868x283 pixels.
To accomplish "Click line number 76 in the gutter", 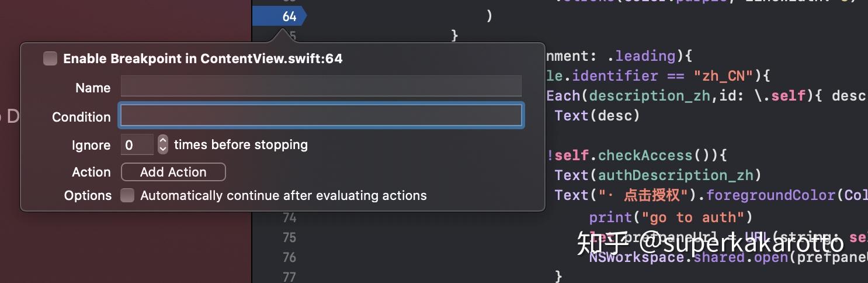I will pyautogui.click(x=289, y=257).
